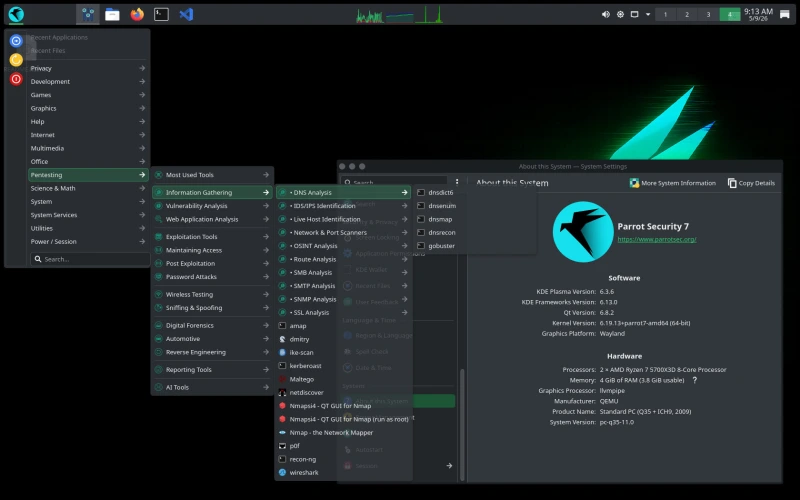Open the Digital Forensics category
Viewport: 800px width, 500px height.
coord(212,325)
